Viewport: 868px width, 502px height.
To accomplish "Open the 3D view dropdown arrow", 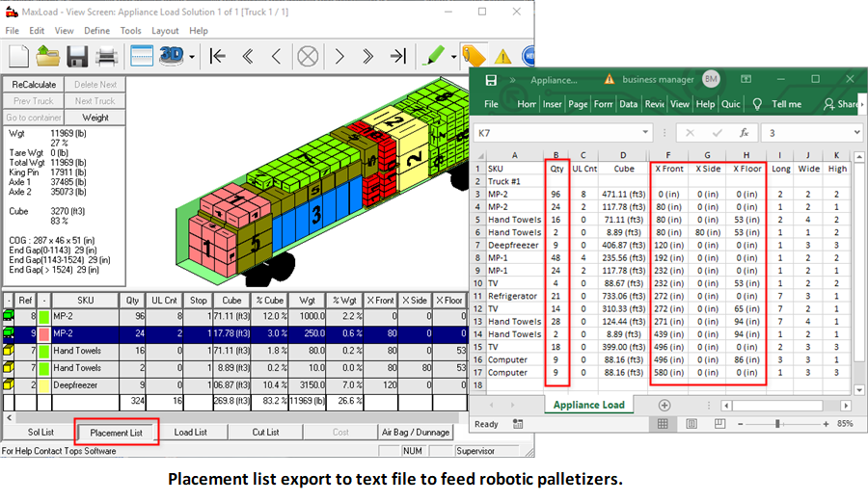I will tap(192, 57).
